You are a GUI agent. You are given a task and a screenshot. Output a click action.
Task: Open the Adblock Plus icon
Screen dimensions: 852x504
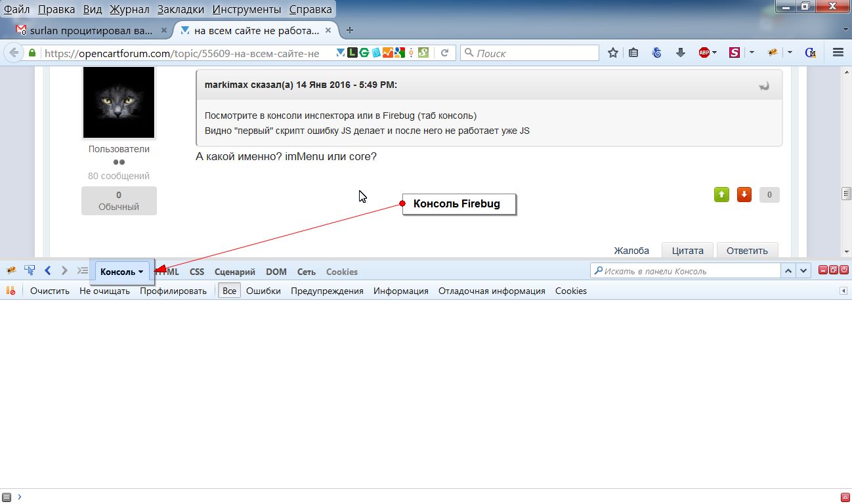[x=704, y=52]
